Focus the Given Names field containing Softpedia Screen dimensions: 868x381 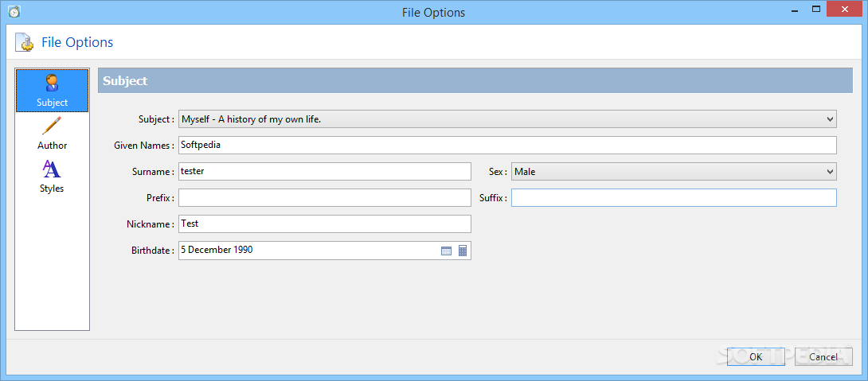[x=507, y=146]
